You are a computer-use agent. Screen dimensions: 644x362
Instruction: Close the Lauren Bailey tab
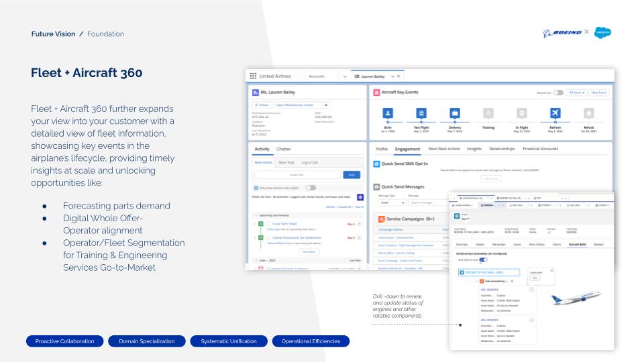tap(398, 76)
